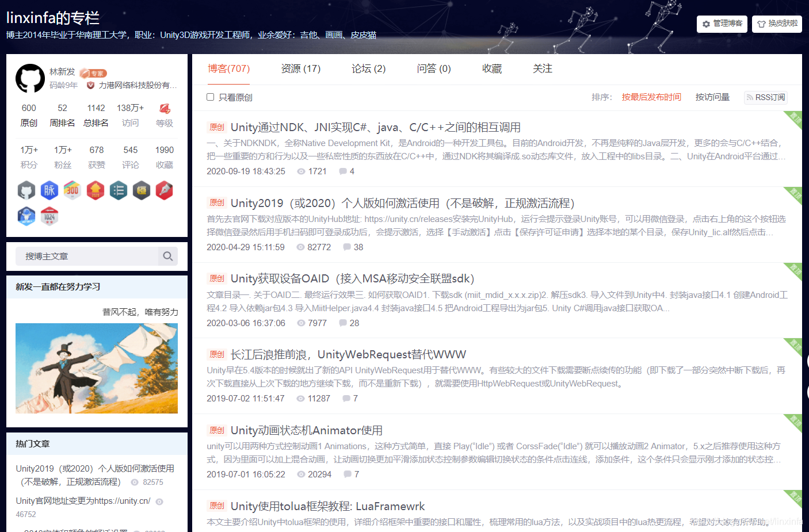Switch to the 关注 tab

click(543, 68)
